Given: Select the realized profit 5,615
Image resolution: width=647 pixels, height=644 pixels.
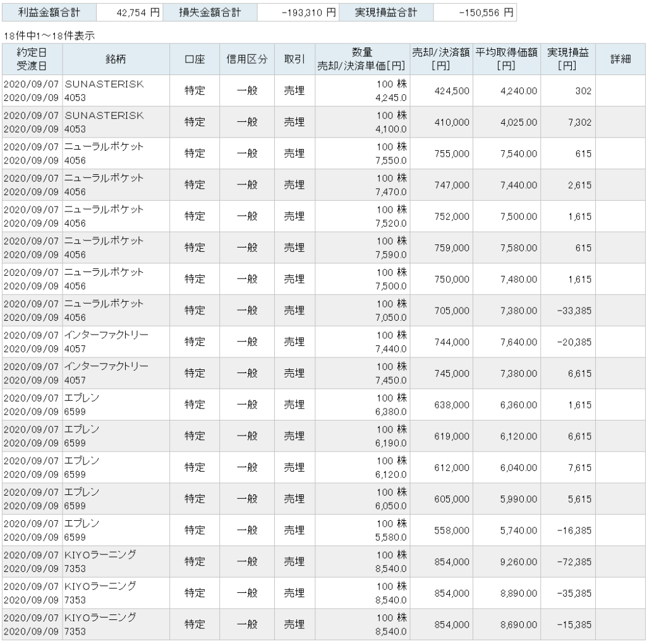Looking at the screenshot, I should tap(580, 499).
